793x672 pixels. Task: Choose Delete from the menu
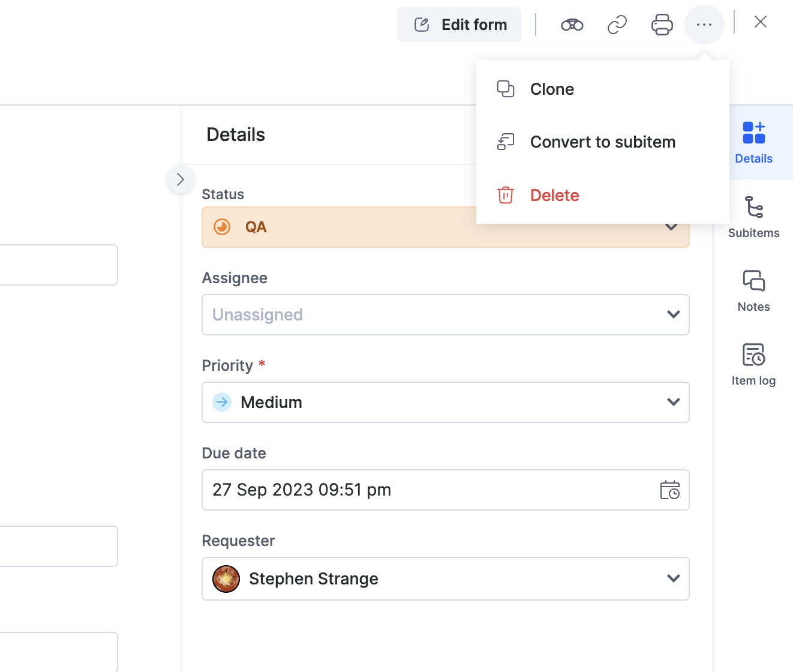coord(603,195)
